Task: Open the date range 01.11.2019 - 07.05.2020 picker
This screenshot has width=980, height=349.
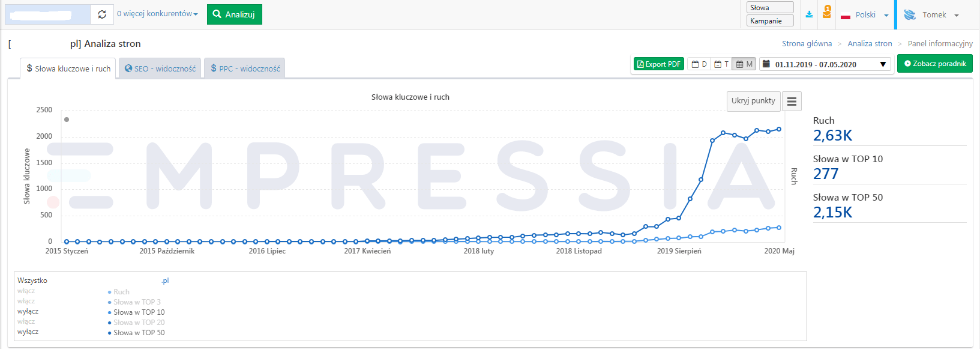Action: [x=825, y=64]
